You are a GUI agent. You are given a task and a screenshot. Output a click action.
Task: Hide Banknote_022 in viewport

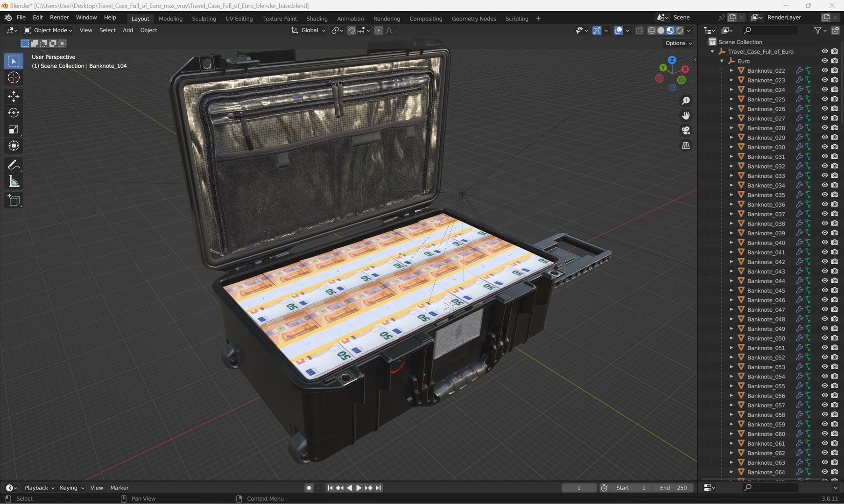tap(825, 70)
